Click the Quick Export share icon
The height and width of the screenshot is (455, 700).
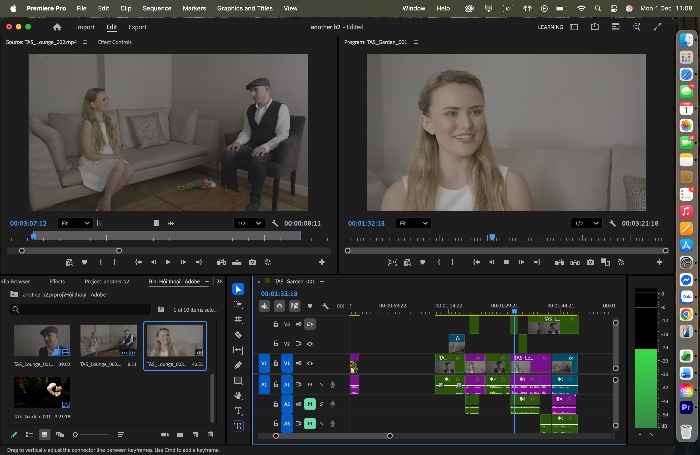[595, 27]
